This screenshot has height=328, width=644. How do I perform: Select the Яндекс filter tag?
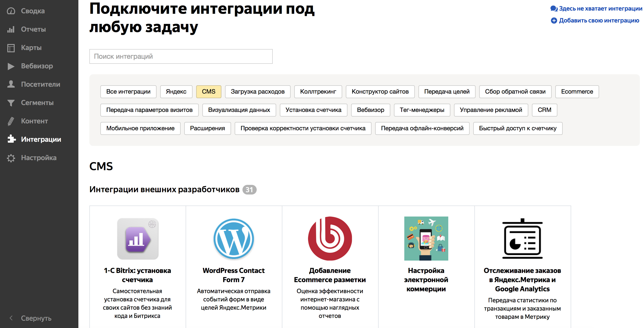tap(176, 92)
